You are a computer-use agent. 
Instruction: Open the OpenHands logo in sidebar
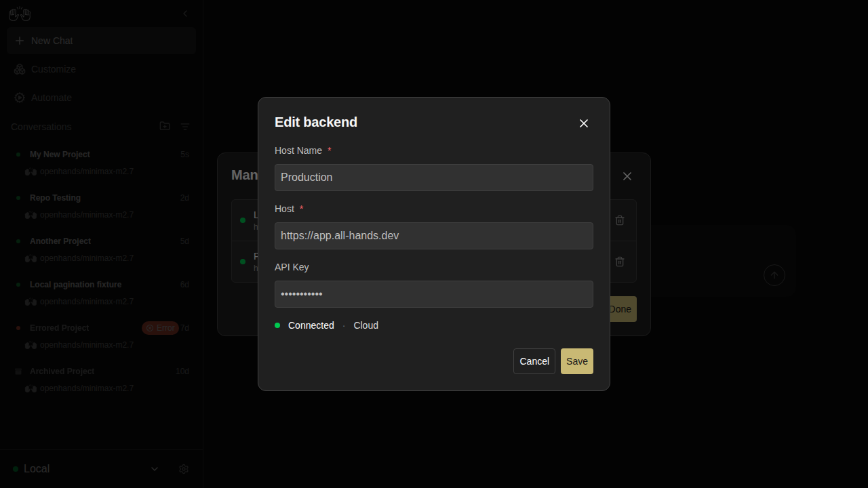point(20,14)
